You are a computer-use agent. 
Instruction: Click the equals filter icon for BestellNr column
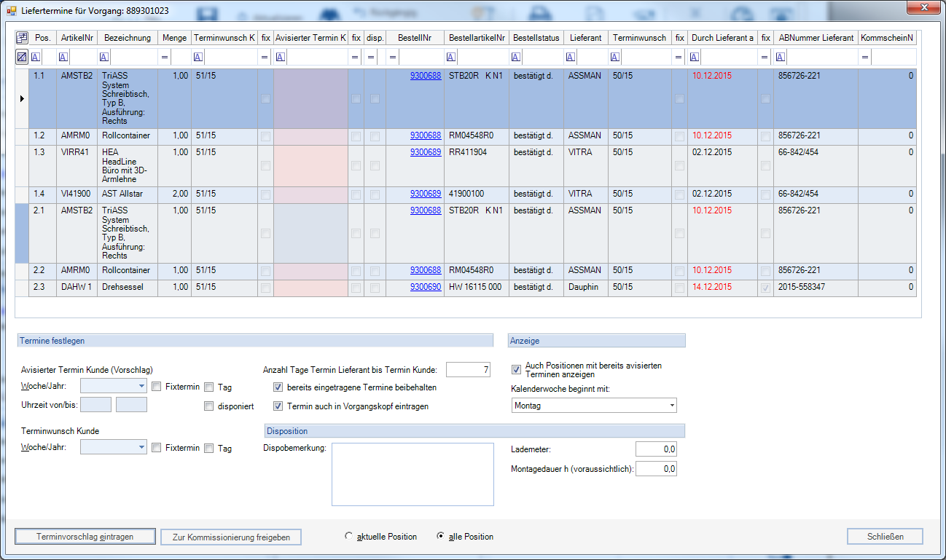393,57
